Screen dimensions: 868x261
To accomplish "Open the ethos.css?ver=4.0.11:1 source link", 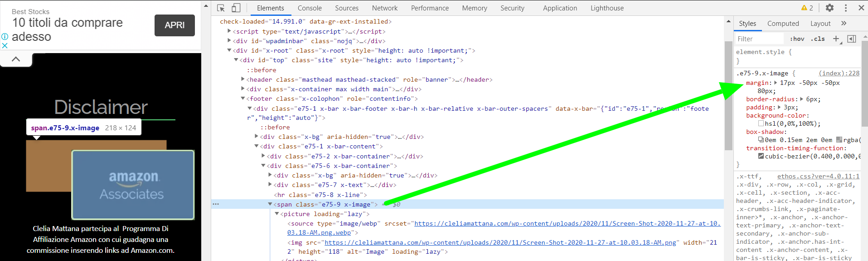I will tap(818, 176).
